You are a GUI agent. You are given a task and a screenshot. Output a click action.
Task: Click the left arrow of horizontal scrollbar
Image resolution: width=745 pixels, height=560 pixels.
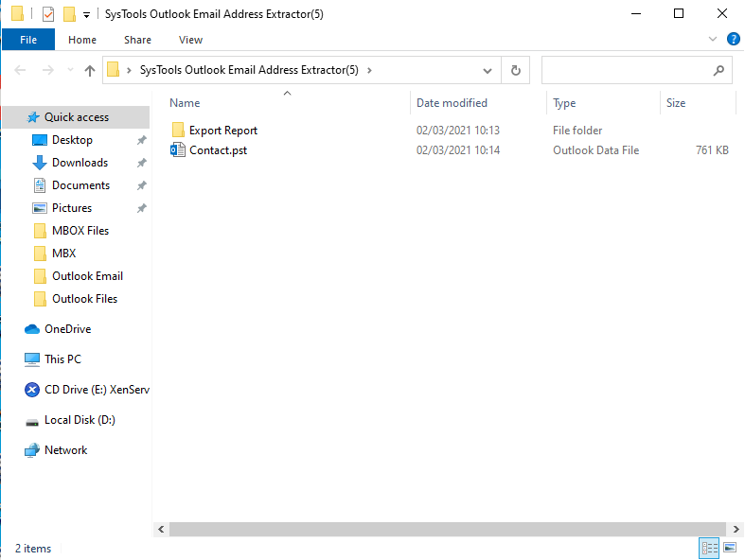click(161, 530)
